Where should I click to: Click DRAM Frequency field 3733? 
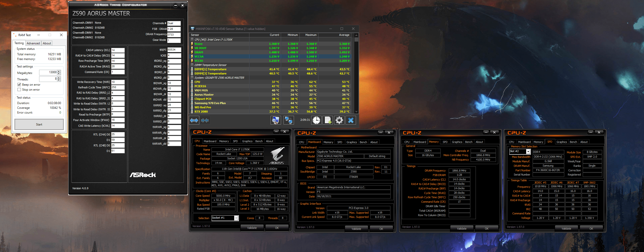point(174,35)
